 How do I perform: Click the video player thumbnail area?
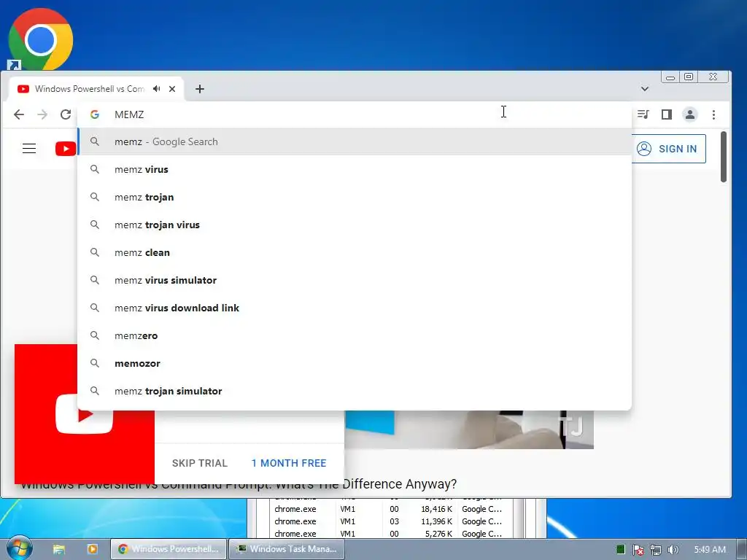(469, 429)
